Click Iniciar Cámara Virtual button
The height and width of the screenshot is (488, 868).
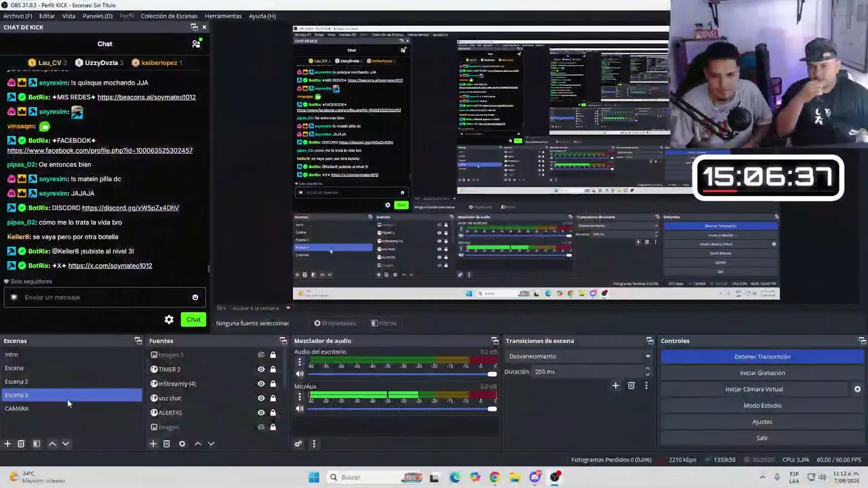754,389
